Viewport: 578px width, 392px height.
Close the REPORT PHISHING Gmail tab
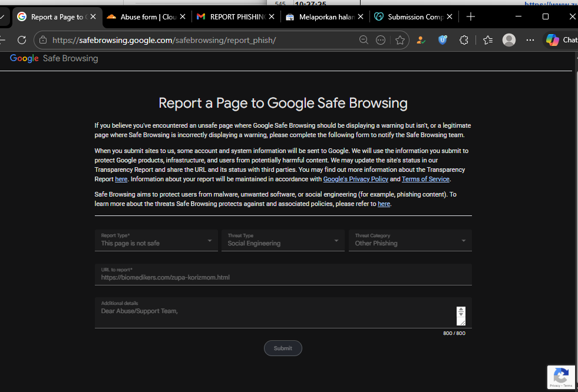272,16
